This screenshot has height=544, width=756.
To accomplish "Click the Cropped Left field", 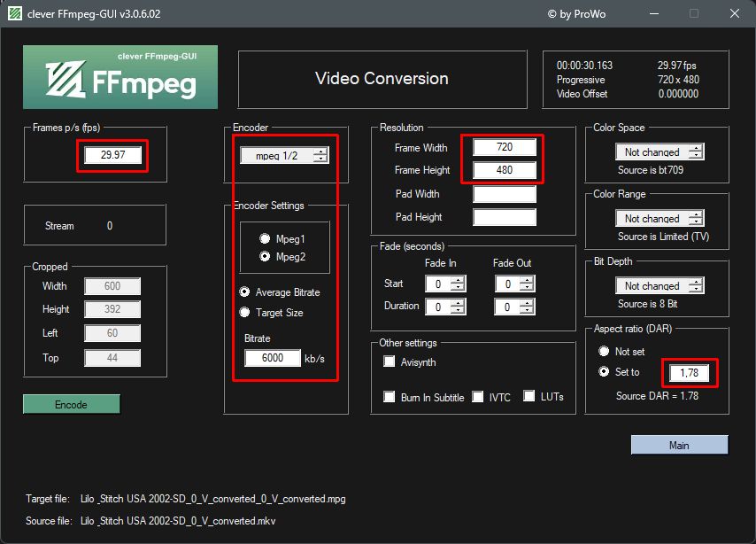I will coord(112,333).
